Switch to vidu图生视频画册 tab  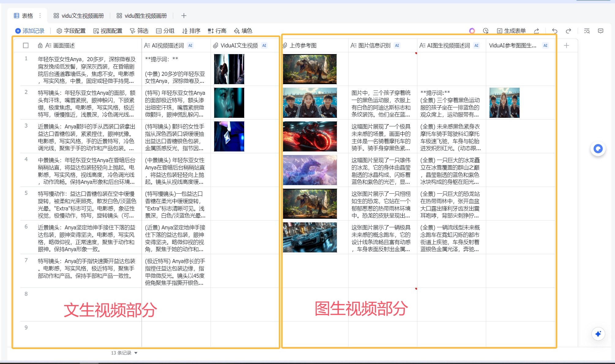click(142, 16)
